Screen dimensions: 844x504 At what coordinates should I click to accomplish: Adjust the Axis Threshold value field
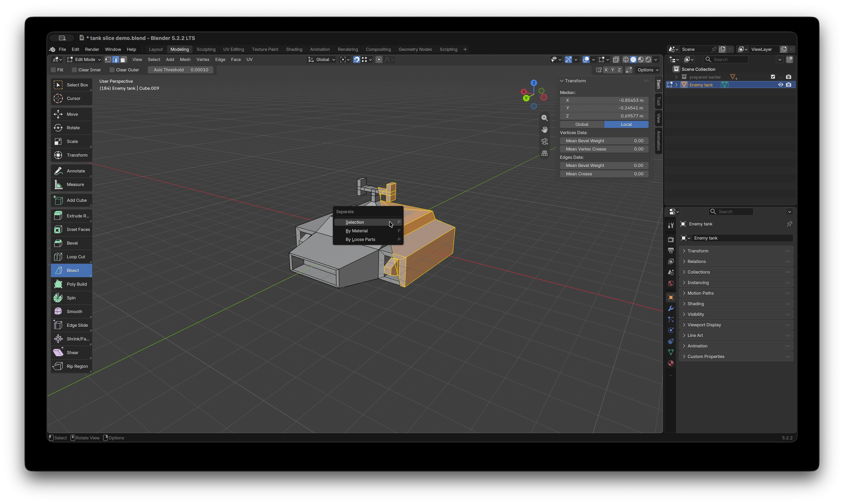(181, 70)
